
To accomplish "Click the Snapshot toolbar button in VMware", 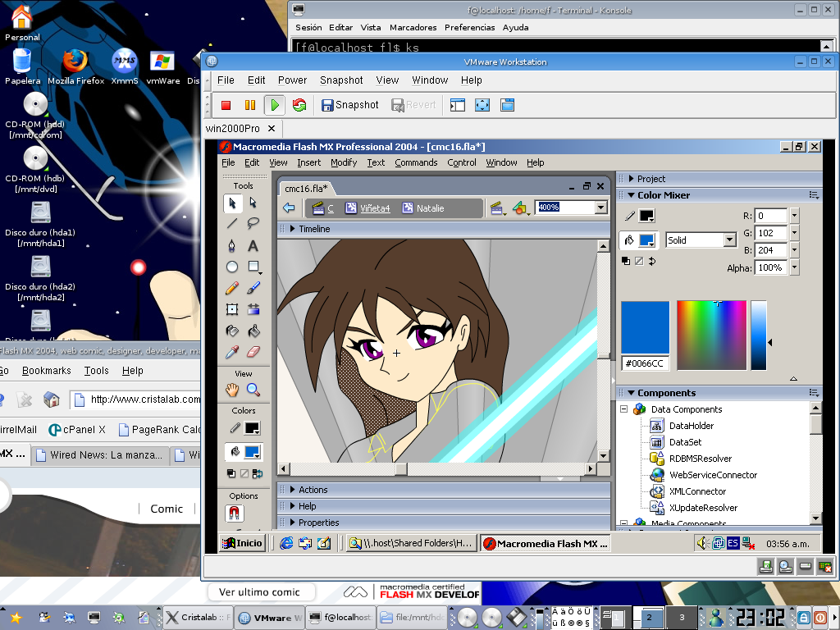I will [349, 105].
